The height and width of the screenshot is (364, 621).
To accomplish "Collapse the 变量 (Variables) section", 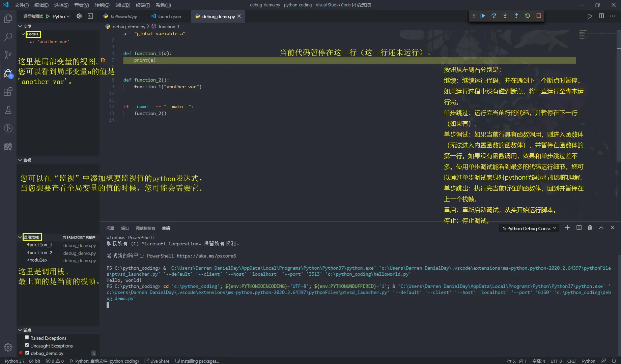I will [x=20, y=26].
